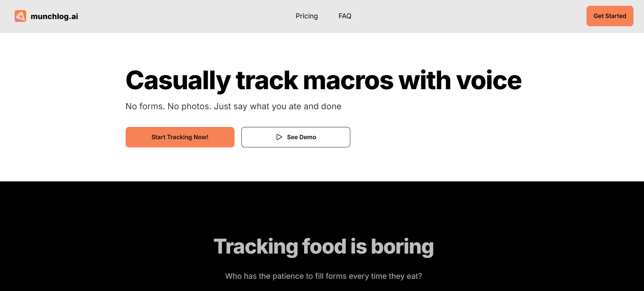Click the word "food" in the dark heading

click(324, 246)
